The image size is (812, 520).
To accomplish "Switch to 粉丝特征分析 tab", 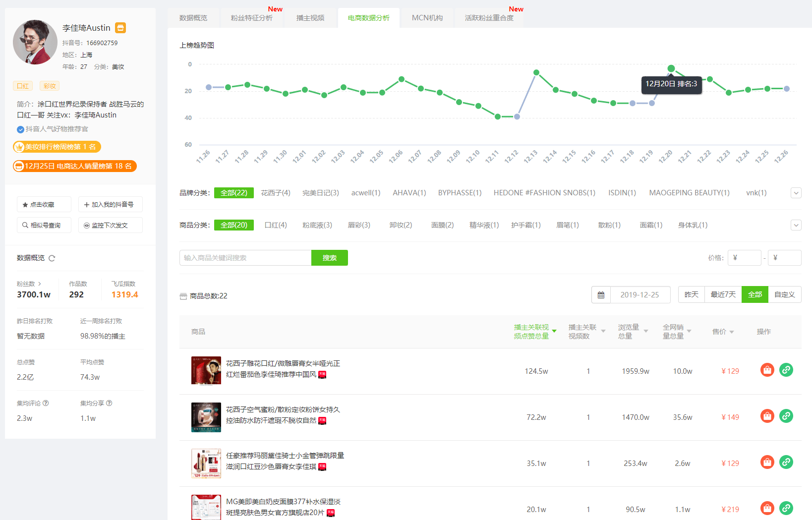I will coord(252,18).
